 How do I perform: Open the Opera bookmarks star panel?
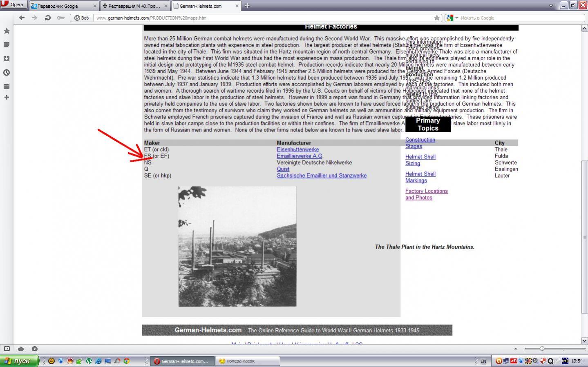(7, 31)
